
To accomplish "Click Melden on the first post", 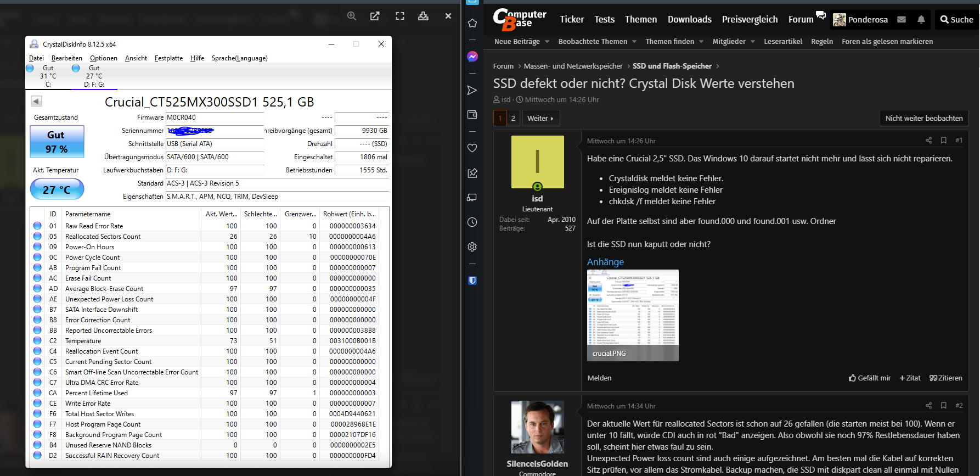I will (x=599, y=378).
